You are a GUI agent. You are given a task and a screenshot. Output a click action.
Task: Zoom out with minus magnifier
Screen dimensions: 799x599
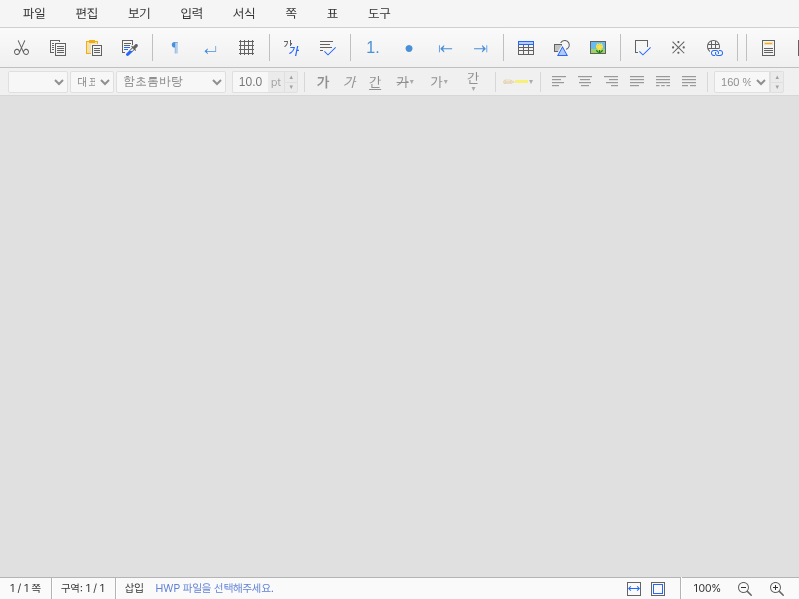click(x=745, y=589)
